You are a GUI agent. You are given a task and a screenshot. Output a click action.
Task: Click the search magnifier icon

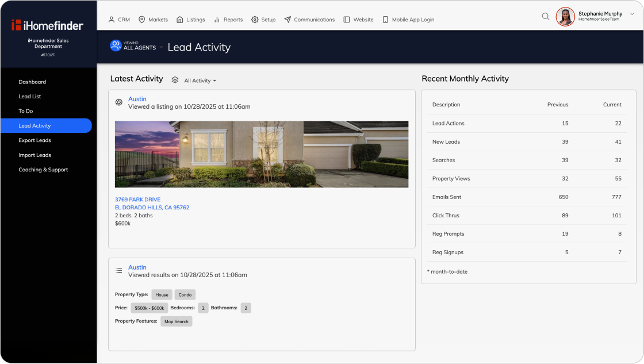(x=545, y=17)
